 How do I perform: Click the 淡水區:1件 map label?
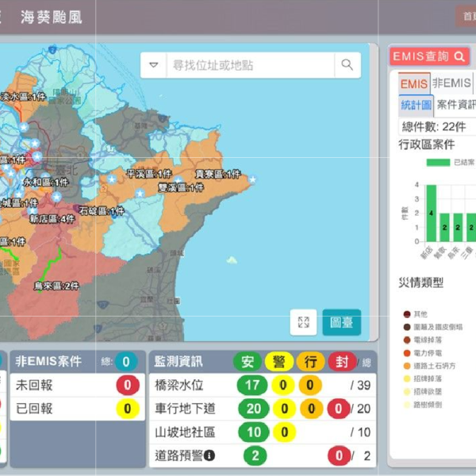23,97
